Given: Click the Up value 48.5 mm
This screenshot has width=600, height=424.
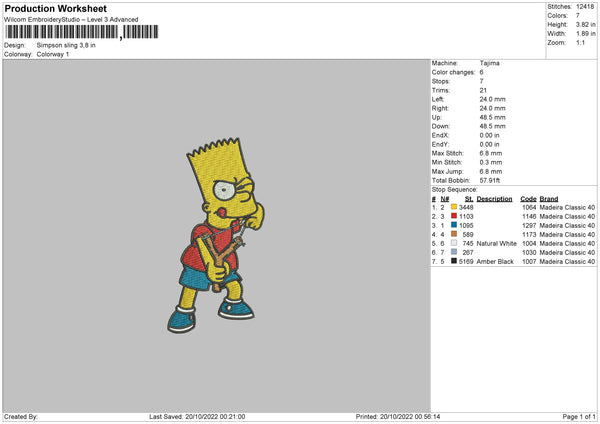Looking at the screenshot, I should 492,117.
